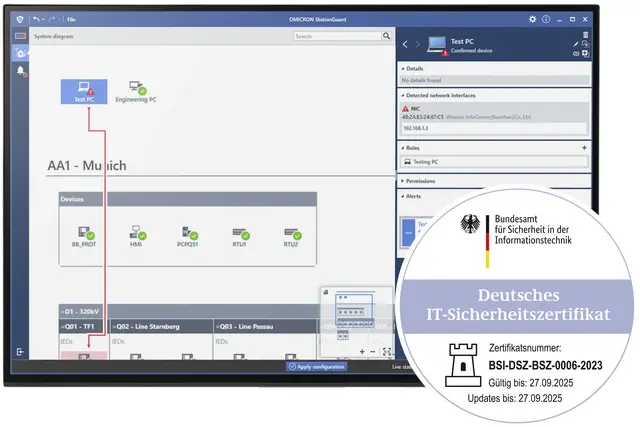Image resolution: width=640 pixels, height=427 pixels.
Task: Select the Testing PC role entry
Action: 494,162
